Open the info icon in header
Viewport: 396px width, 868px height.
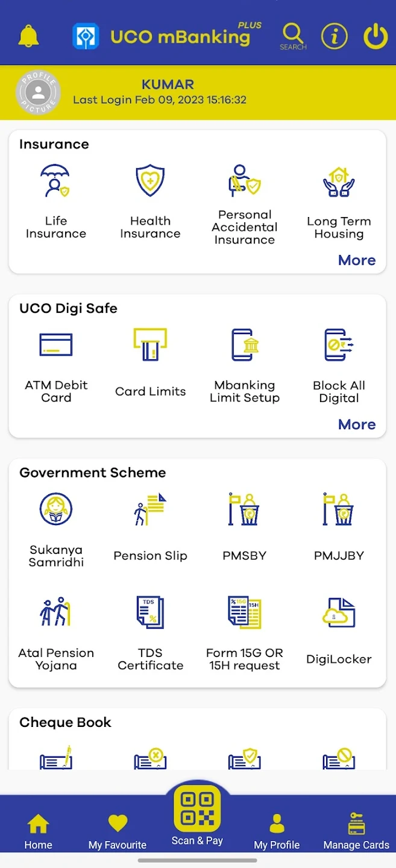(334, 36)
